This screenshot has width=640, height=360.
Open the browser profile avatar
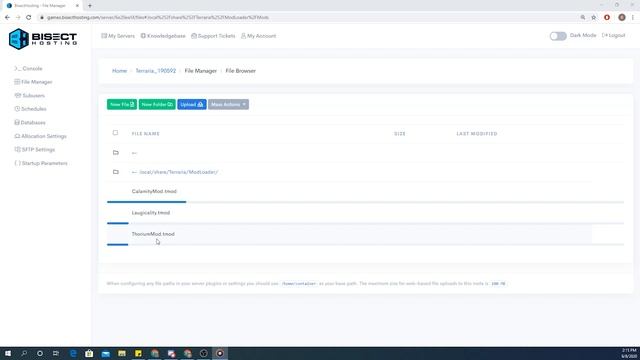pyautogui.click(x=622, y=18)
